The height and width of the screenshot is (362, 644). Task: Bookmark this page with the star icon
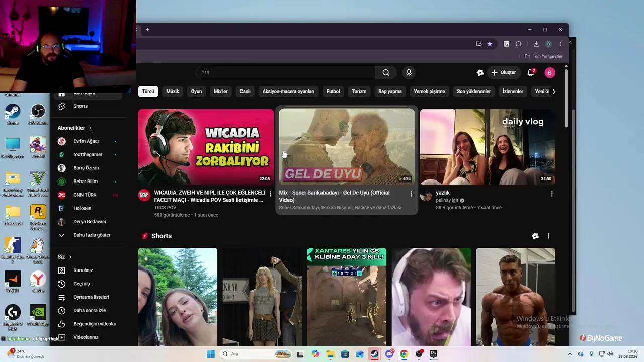pyautogui.click(x=490, y=44)
